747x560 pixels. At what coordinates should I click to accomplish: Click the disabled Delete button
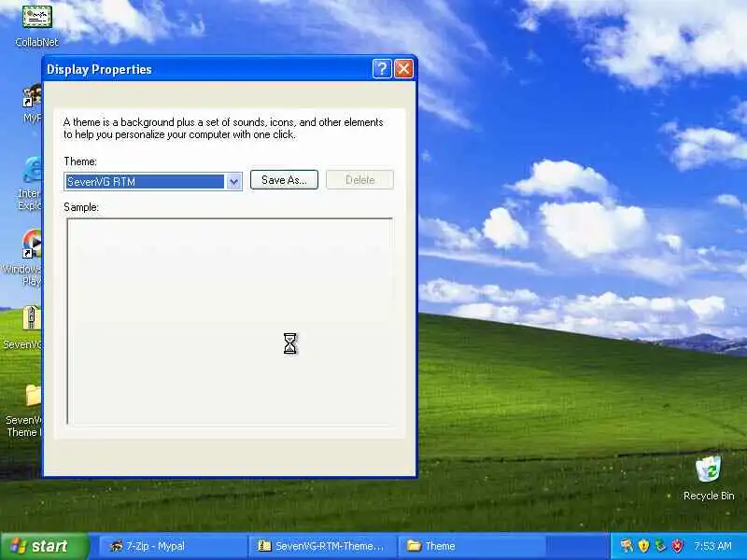[x=359, y=180]
